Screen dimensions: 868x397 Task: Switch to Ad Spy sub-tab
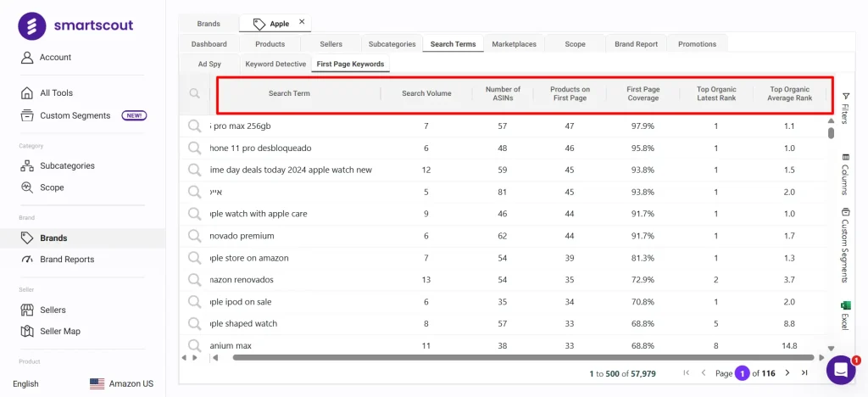coord(209,64)
